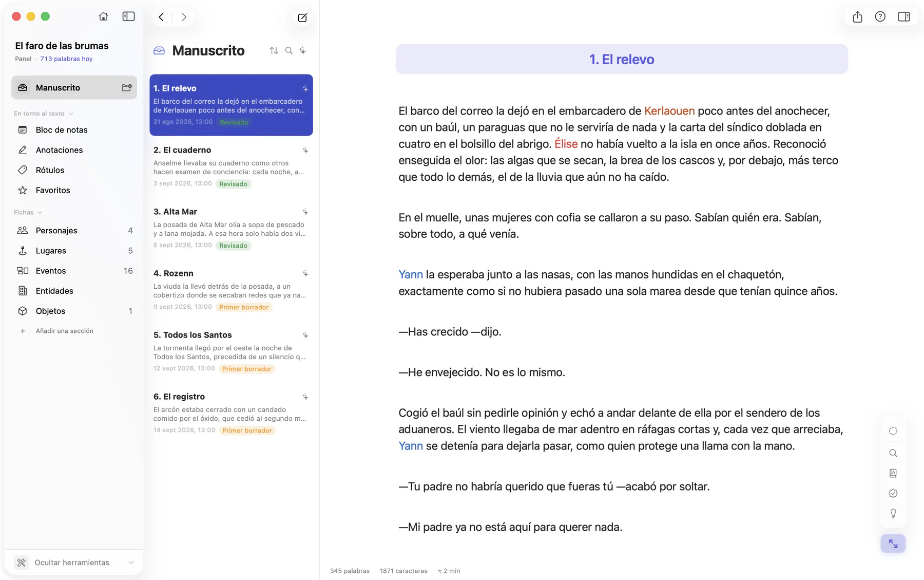Search within the Manuscrito list
Viewport: 924px width, 580px height.
pos(289,50)
